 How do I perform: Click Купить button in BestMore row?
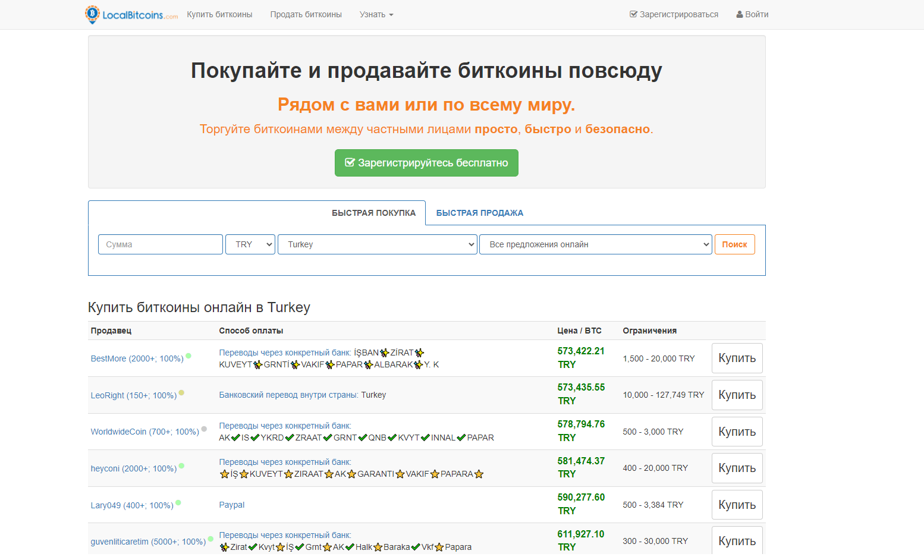pyautogui.click(x=737, y=358)
